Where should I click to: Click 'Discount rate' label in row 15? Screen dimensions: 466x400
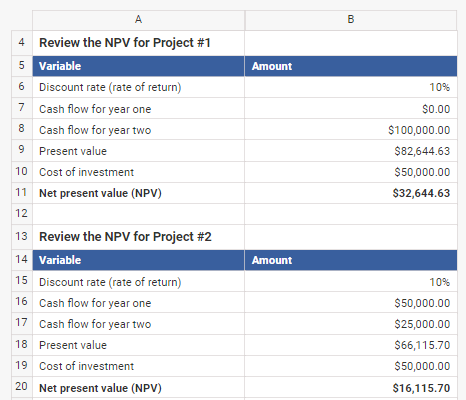click(138, 282)
